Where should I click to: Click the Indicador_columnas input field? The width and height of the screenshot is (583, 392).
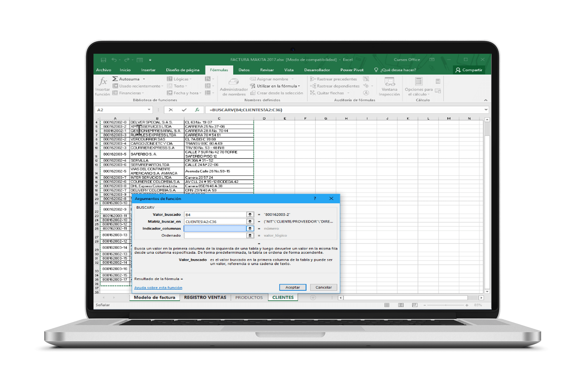pos(215,228)
